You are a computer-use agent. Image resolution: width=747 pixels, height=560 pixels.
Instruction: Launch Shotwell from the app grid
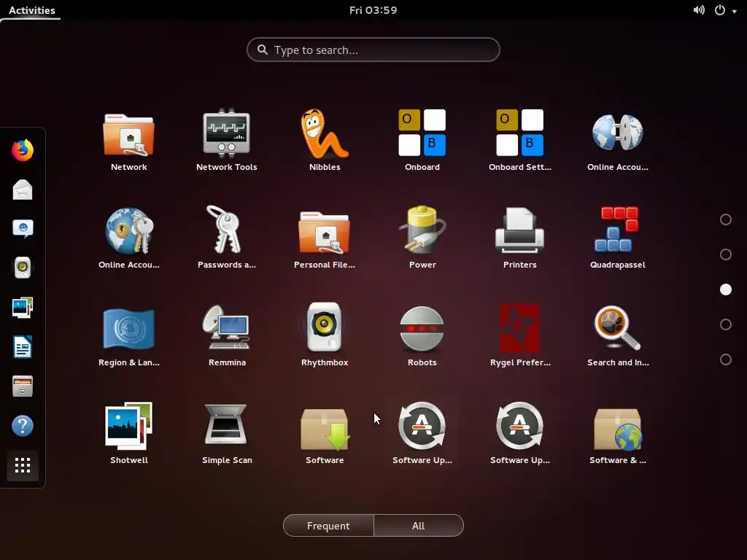[128, 433]
